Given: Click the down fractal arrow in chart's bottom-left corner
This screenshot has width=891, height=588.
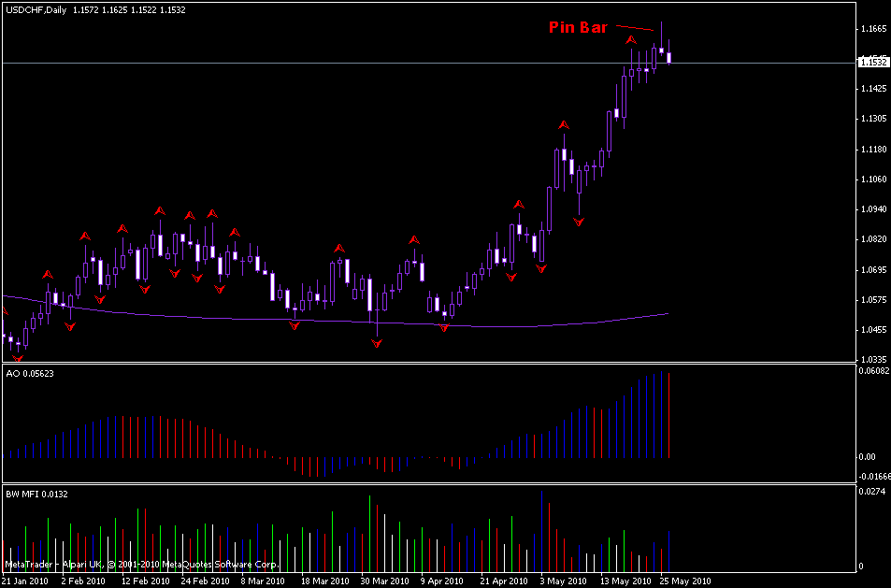Looking at the screenshot, I should pyautogui.click(x=17, y=357).
